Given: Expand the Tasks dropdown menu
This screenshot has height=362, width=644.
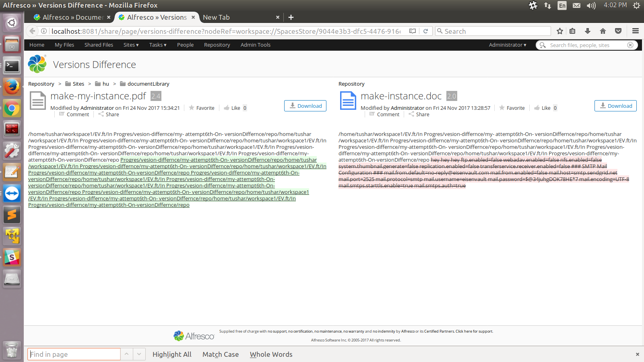Looking at the screenshot, I should [x=158, y=45].
